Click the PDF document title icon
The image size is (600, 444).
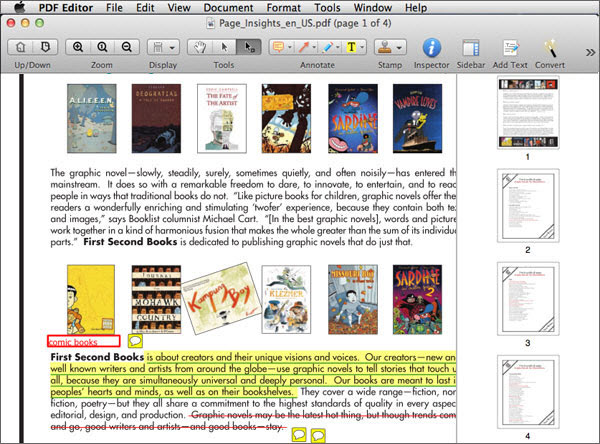210,24
